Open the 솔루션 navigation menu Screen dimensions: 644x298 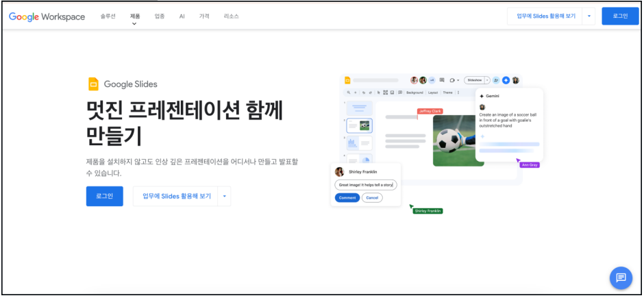108,16
